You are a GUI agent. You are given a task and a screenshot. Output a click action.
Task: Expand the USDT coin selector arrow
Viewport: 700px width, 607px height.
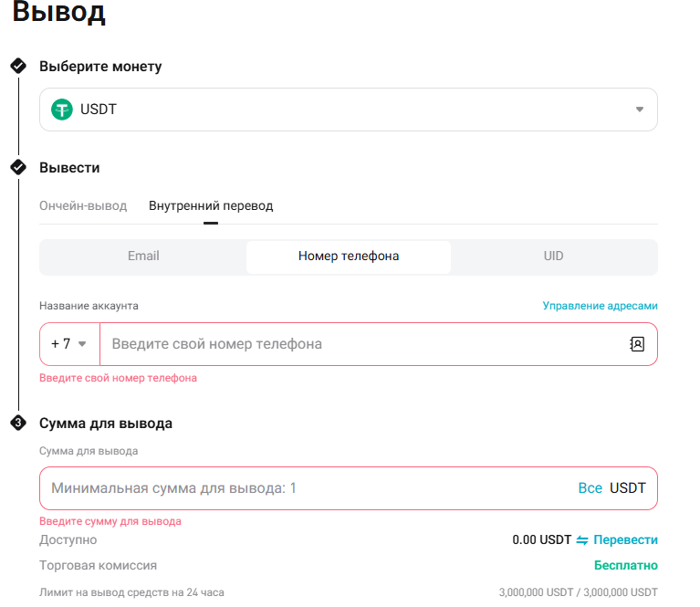point(639,110)
